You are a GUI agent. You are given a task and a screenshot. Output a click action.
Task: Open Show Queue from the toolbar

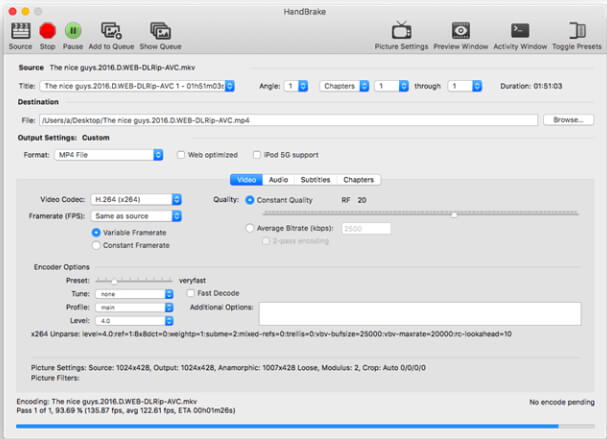click(x=159, y=32)
